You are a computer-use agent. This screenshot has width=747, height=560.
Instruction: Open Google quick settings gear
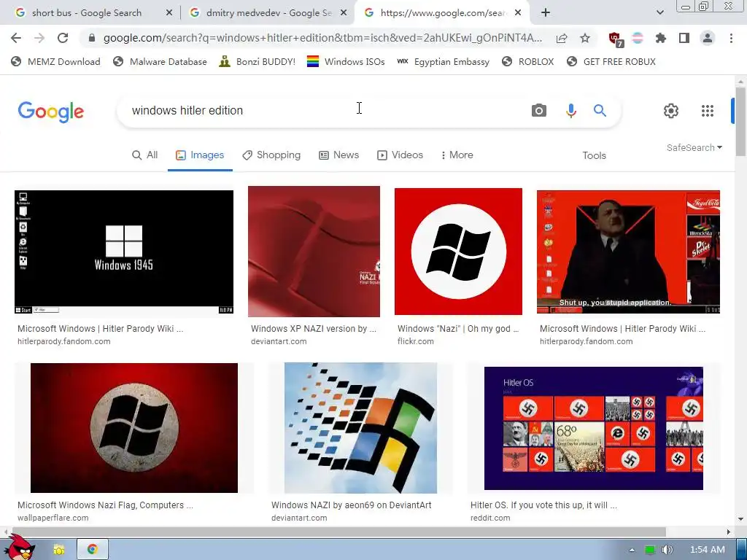tap(671, 111)
